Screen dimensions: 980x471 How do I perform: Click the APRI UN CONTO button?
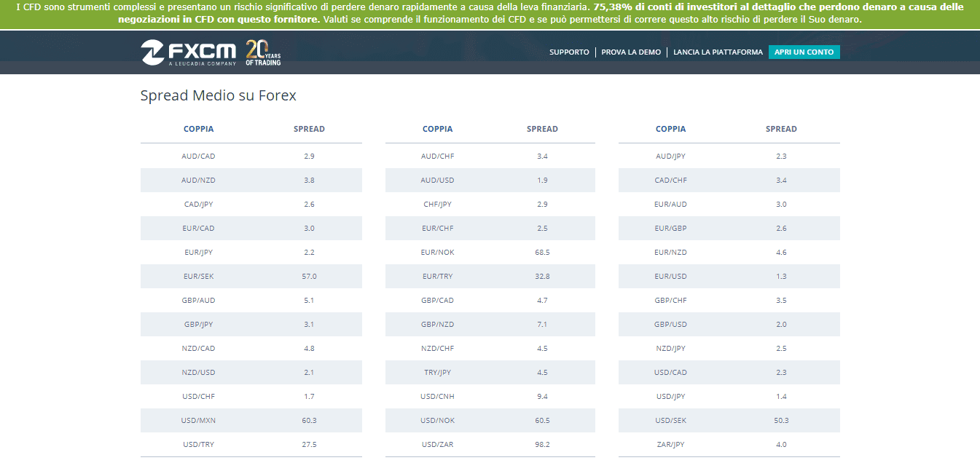coord(804,52)
